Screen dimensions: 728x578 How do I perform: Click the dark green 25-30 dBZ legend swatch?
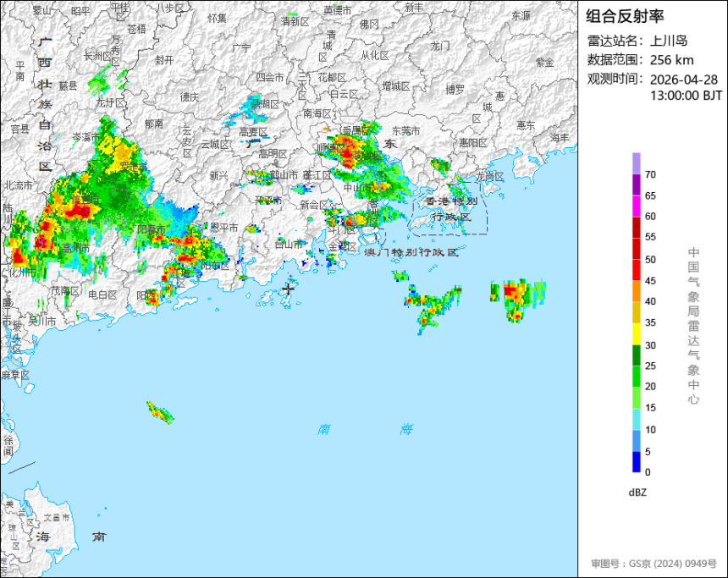click(x=636, y=355)
